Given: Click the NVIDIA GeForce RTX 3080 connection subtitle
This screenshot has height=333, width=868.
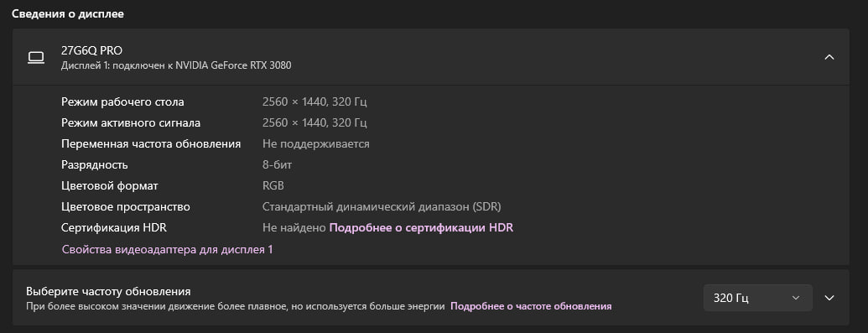Looking at the screenshot, I should tap(176, 65).
